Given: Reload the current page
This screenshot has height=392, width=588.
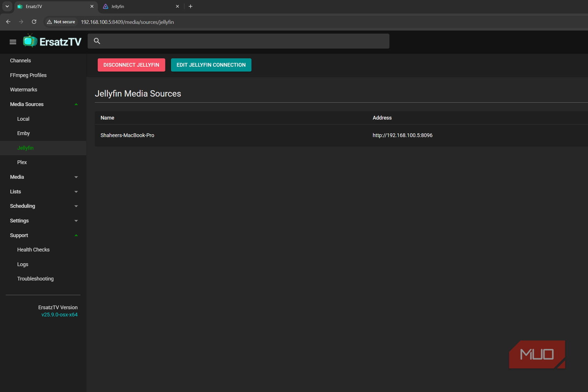Looking at the screenshot, I should [34, 22].
